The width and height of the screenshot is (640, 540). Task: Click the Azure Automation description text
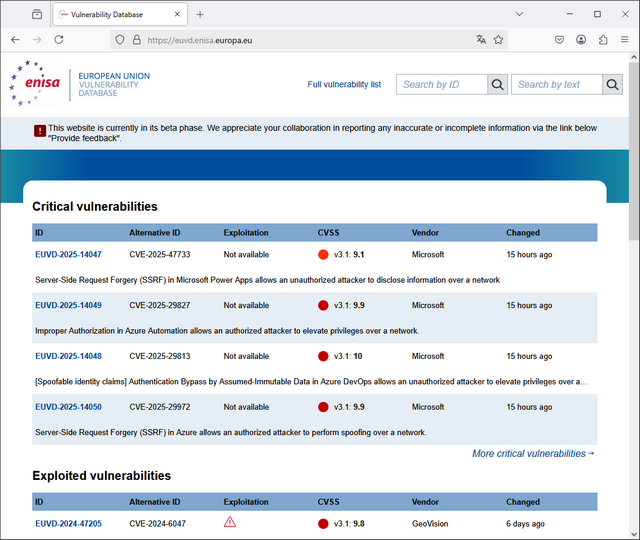point(227,331)
